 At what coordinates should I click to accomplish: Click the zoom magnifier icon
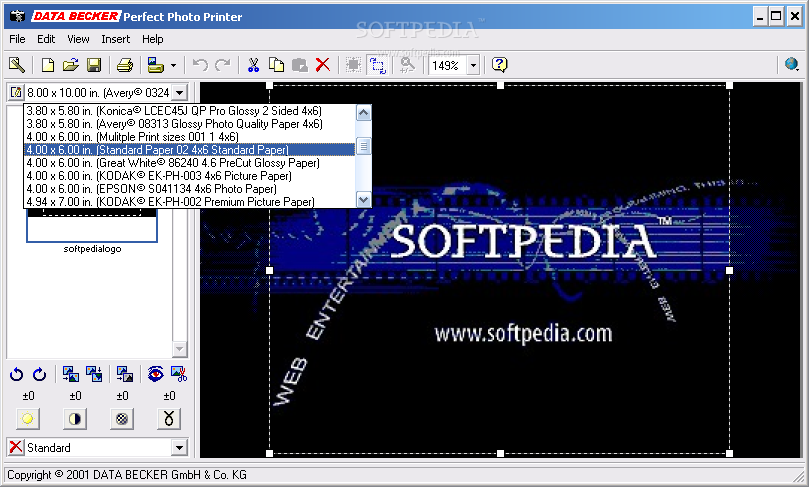tap(408, 65)
